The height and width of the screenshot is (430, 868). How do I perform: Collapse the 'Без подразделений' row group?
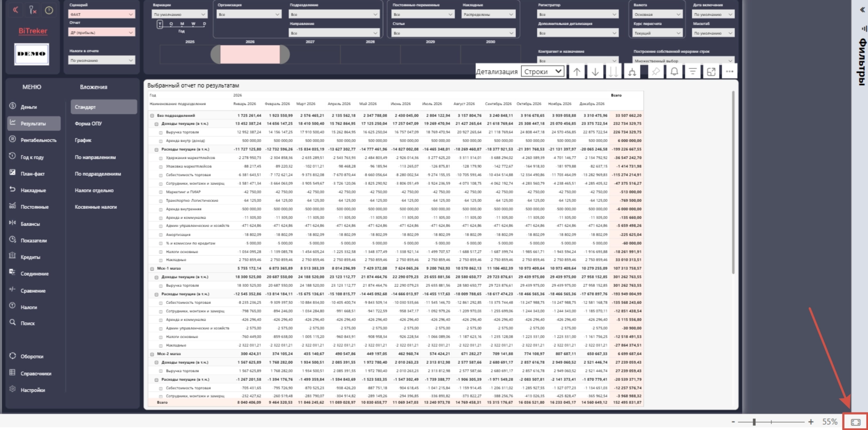tap(152, 115)
